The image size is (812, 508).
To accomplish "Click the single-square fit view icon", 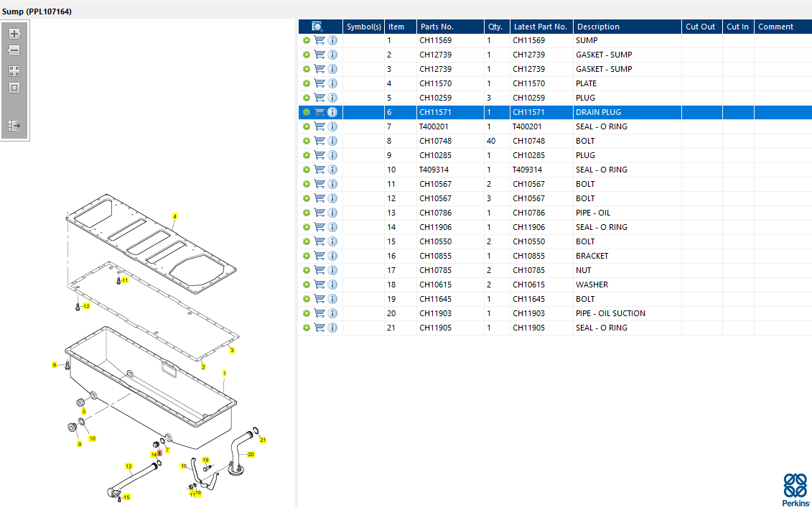I will pyautogui.click(x=14, y=88).
